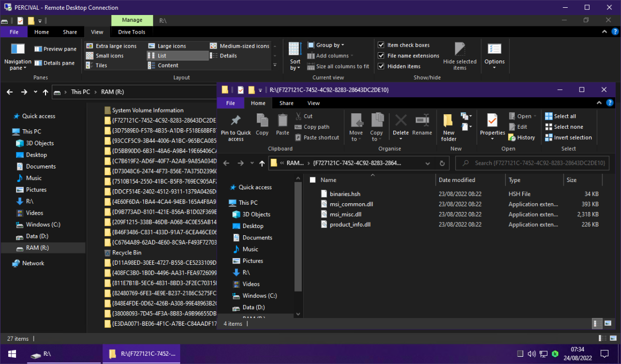Switch to Home tab in back window
This screenshot has width=621, height=364.
pos(41,32)
